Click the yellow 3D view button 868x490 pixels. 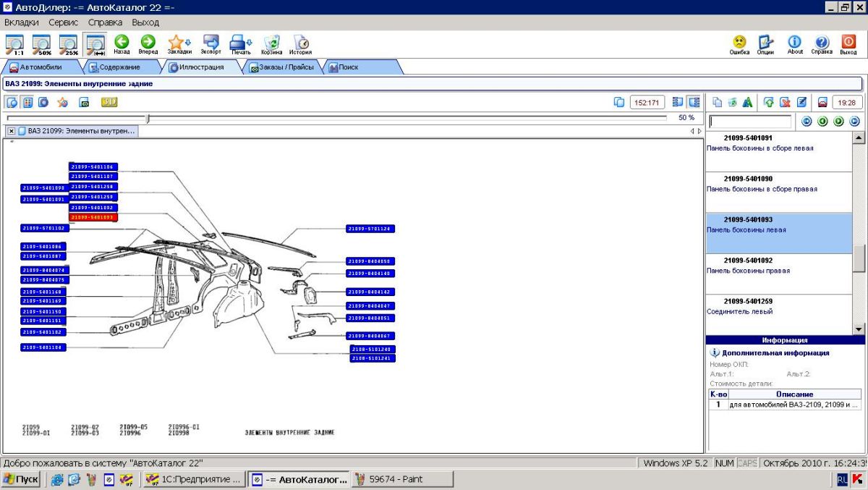(x=109, y=102)
